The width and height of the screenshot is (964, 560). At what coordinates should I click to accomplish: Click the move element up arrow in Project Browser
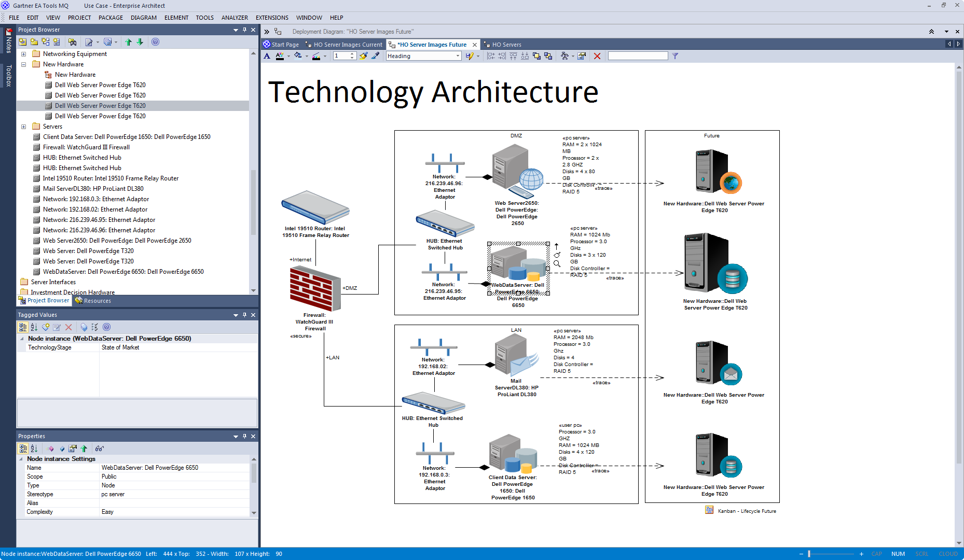128,42
